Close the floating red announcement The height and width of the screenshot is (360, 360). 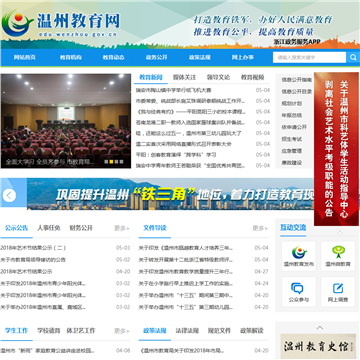(x=340, y=231)
